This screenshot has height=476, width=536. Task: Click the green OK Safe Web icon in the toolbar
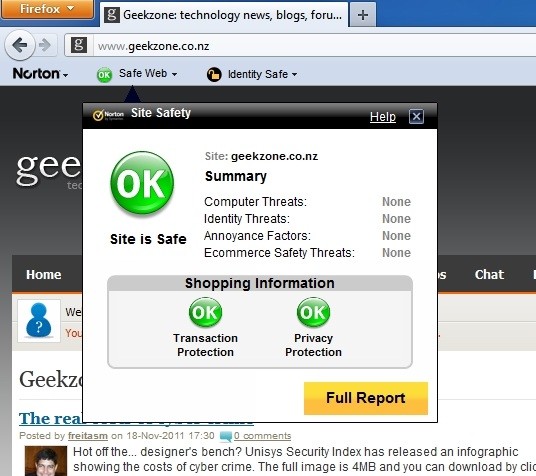(104, 75)
